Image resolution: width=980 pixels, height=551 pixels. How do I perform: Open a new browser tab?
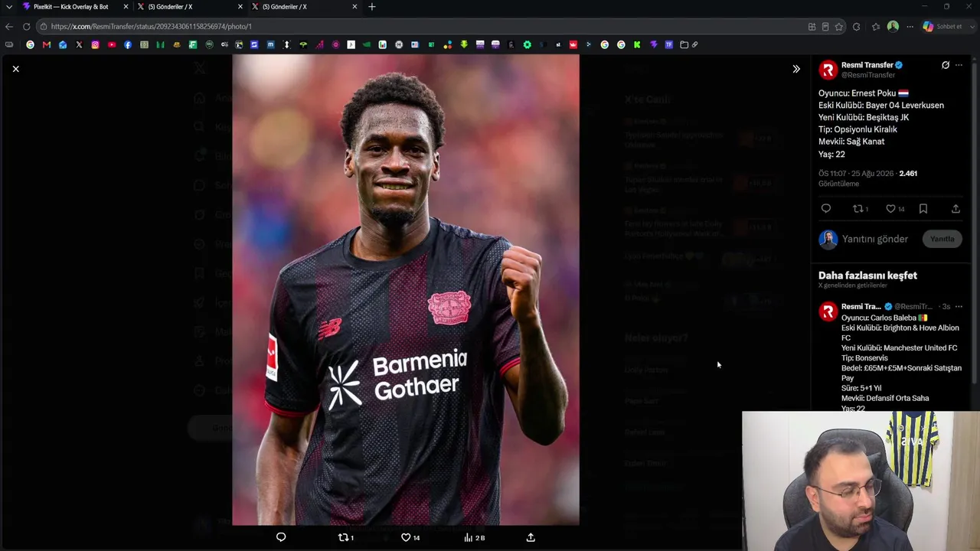[372, 7]
